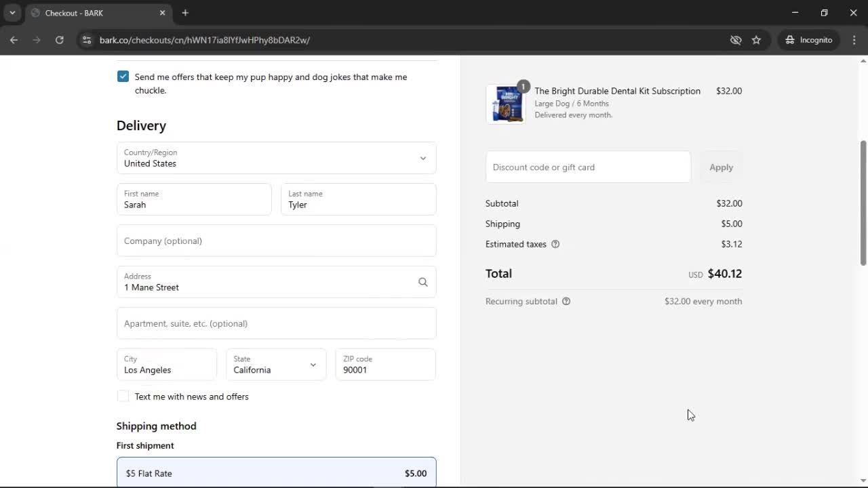Click The Bright Durable Dental Kit Subscription title
The image size is (868, 488).
coord(617,91)
